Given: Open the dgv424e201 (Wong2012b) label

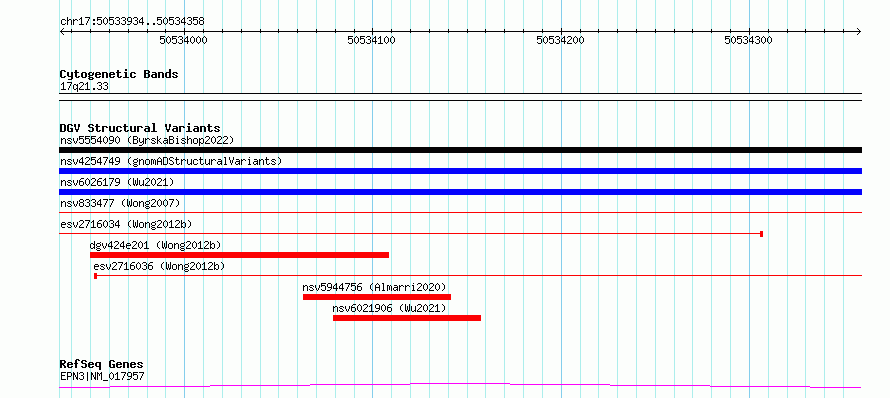Looking at the screenshot, I should tap(156, 245).
